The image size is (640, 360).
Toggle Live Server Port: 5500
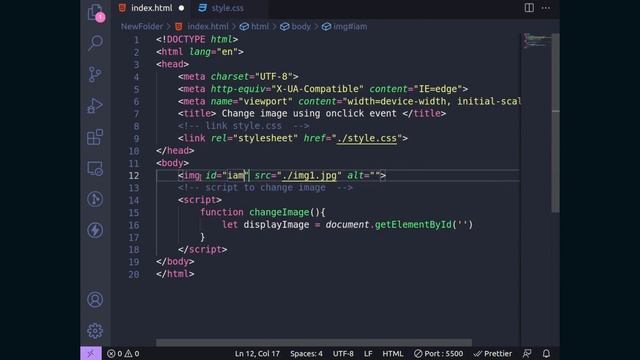pyautogui.click(x=438, y=353)
